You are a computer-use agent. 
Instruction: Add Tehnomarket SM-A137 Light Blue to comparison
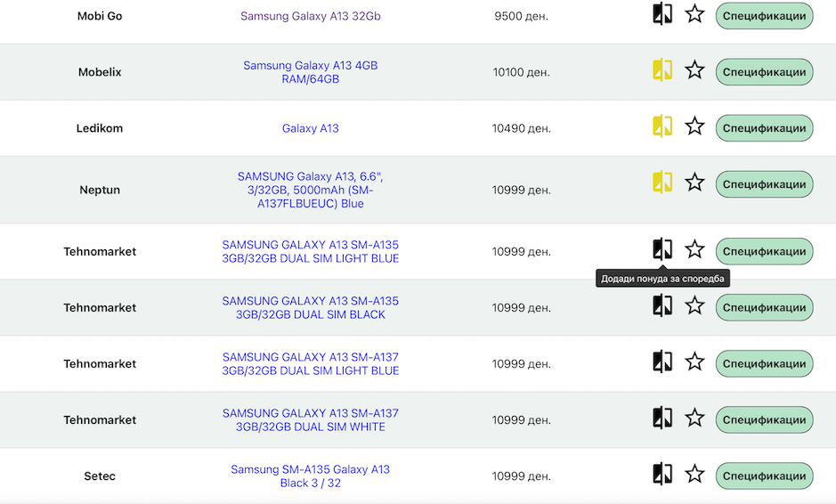pos(661,362)
